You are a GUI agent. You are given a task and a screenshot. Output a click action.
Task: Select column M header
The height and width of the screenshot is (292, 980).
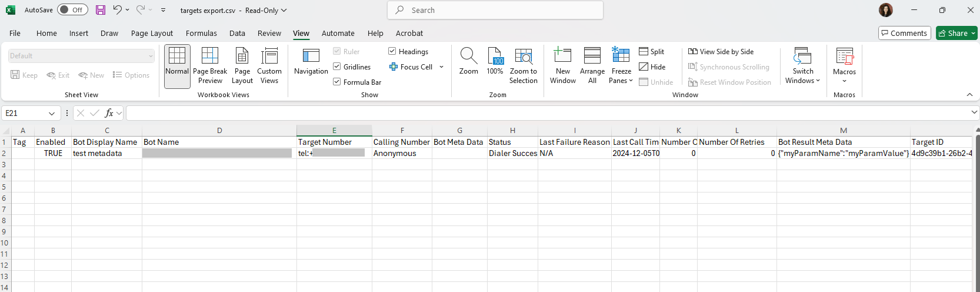[x=844, y=131]
